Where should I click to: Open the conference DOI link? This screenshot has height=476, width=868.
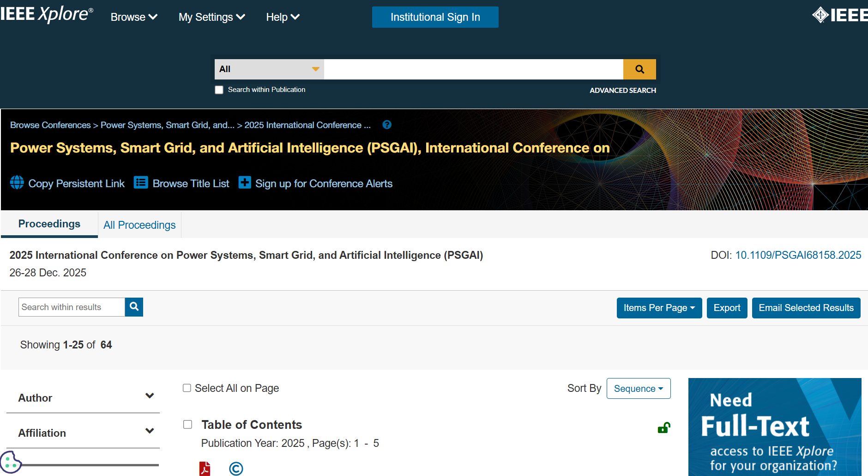(798, 255)
